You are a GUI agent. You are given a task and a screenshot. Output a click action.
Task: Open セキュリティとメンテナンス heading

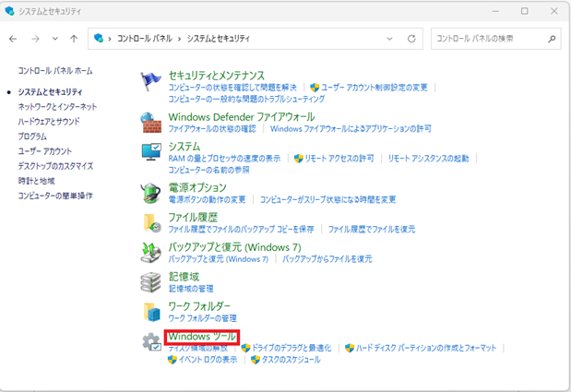click(x=216, y=76)
